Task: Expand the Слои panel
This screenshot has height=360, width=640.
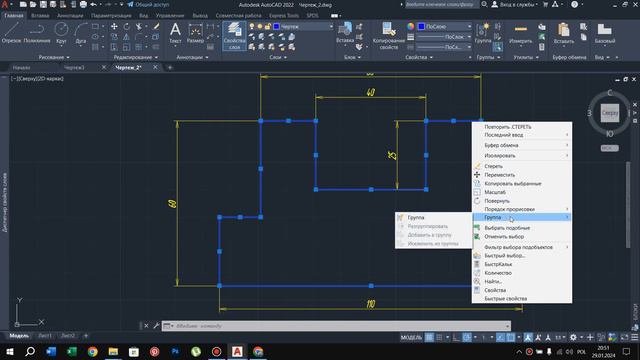Action: [278, 57]
